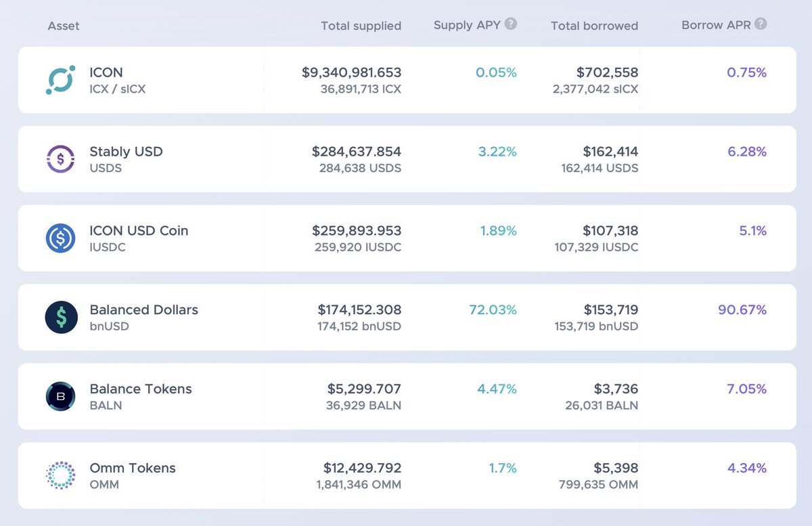The height and width of the screenshot is (526, 812).
Task: Click the Omm Tokens circular icon
Action: tap(61, 475)
